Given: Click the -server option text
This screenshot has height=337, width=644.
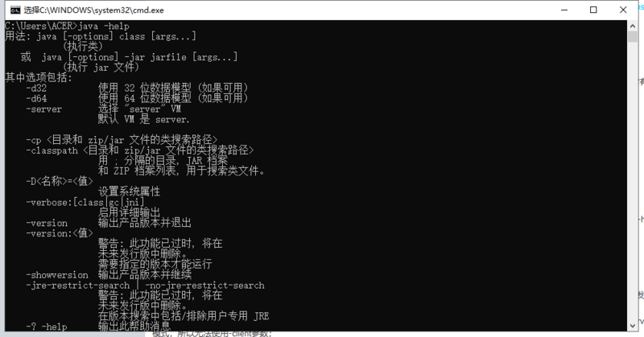Looking at the screenshot, I should tap(44, 109).
